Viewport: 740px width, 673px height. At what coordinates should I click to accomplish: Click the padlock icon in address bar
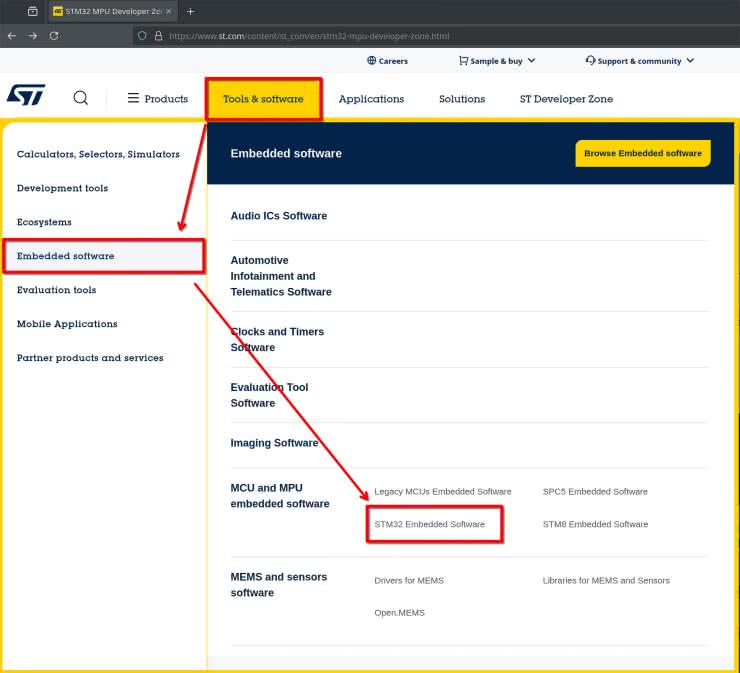[158, 36]
